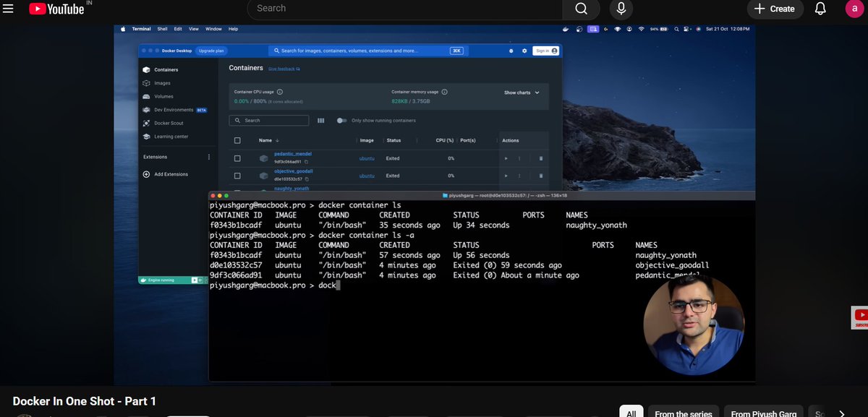
Task: Expand Show charts in Containers view
Action: (522, 93)
